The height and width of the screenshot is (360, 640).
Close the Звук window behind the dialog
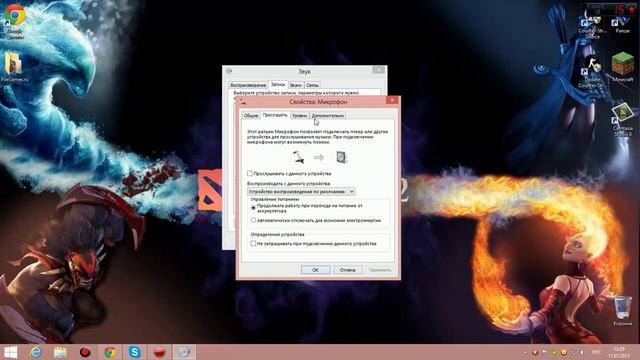point(378,70)
